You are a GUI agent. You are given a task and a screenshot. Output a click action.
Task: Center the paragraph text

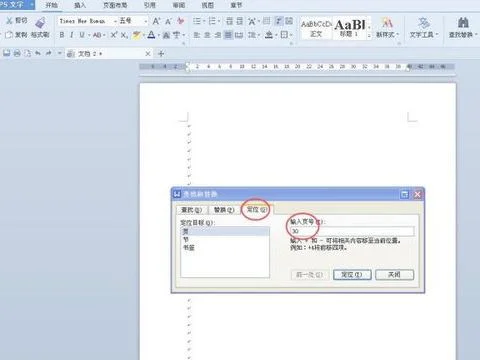(207, 35)
